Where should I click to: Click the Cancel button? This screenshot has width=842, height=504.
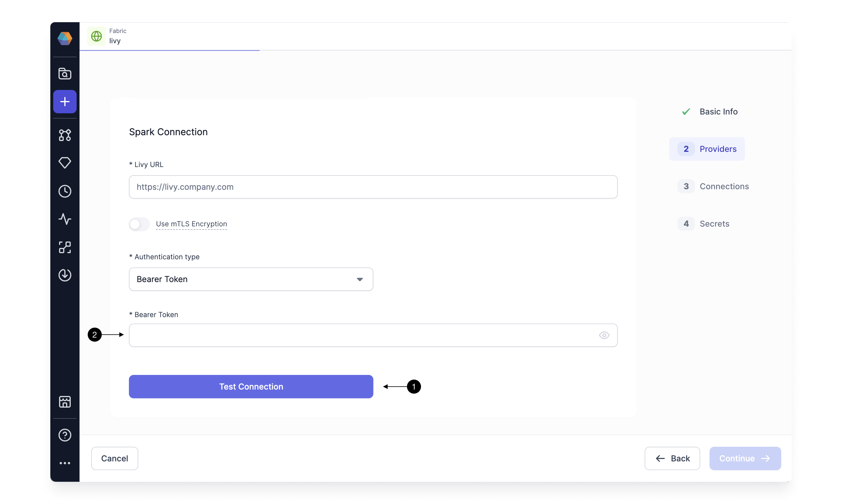(114, 458)
